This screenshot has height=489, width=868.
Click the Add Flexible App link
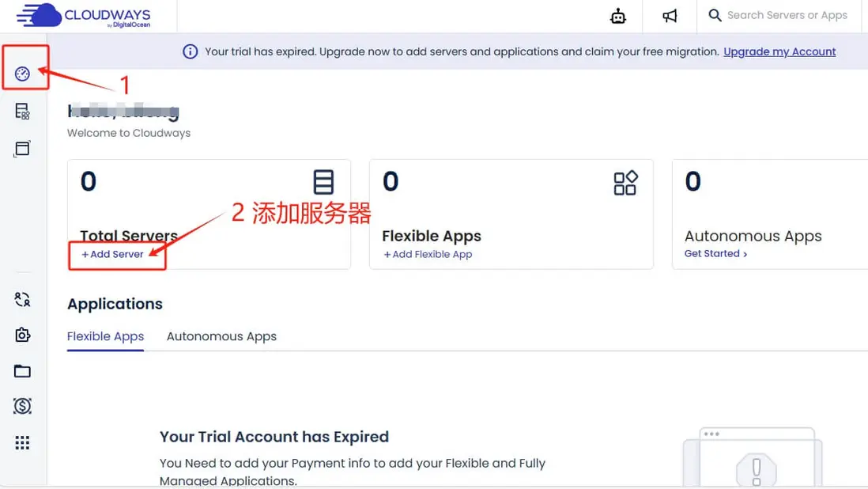coord(428,255)
